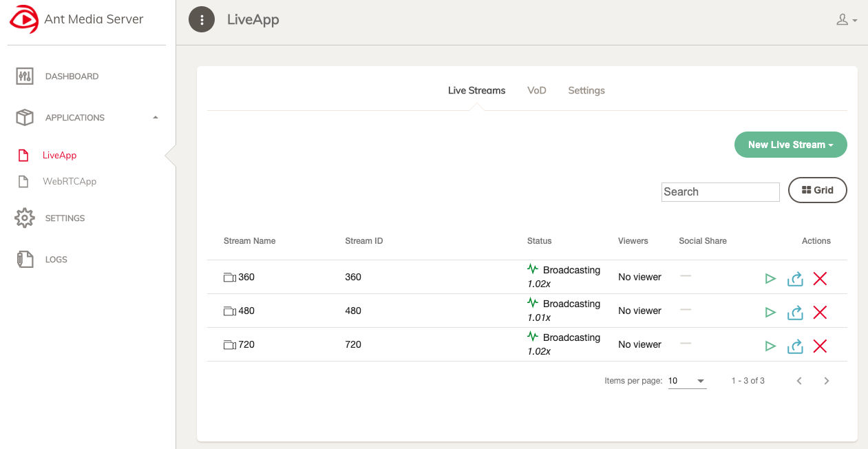Screen dimensions: 868x449
Task: Click the Ant Media Server logo
Action: [x=23, y=19]
